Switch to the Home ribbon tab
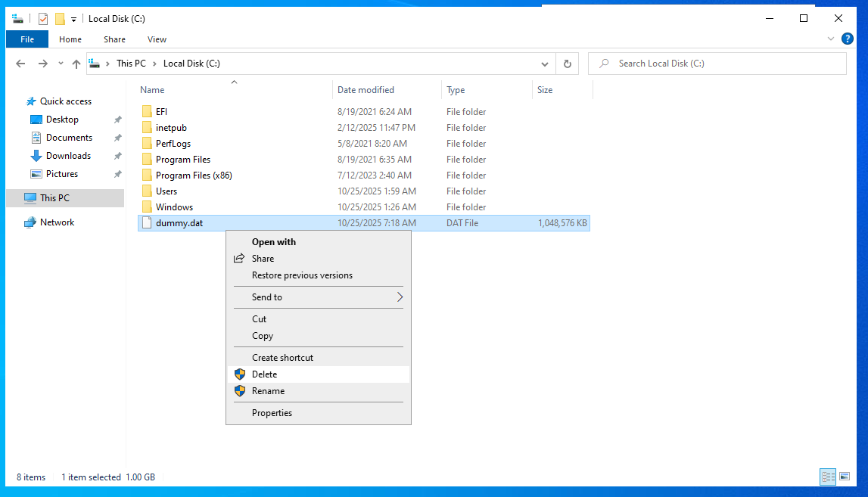This screenshot has width=868, height=497. (70, 39)
